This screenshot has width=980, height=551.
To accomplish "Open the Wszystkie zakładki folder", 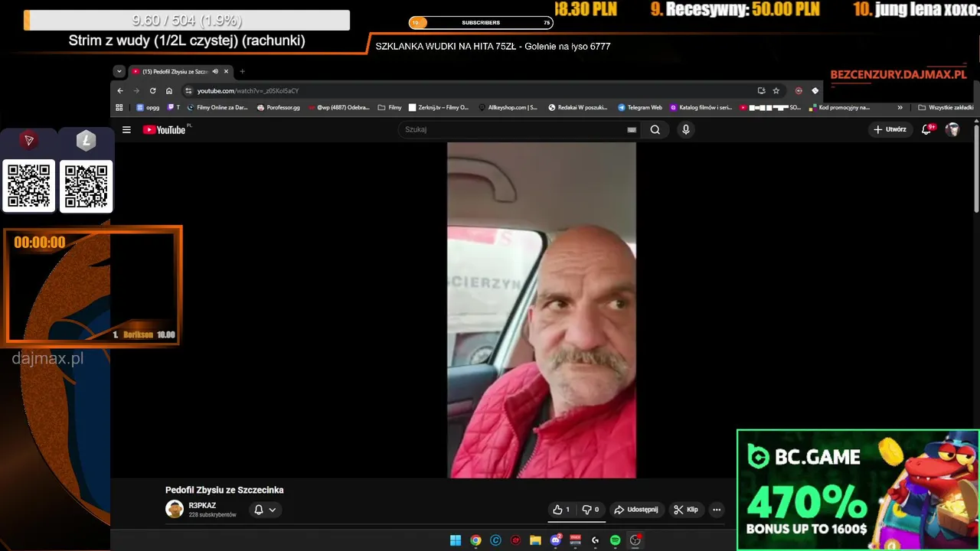I will [x=946, y=108].
